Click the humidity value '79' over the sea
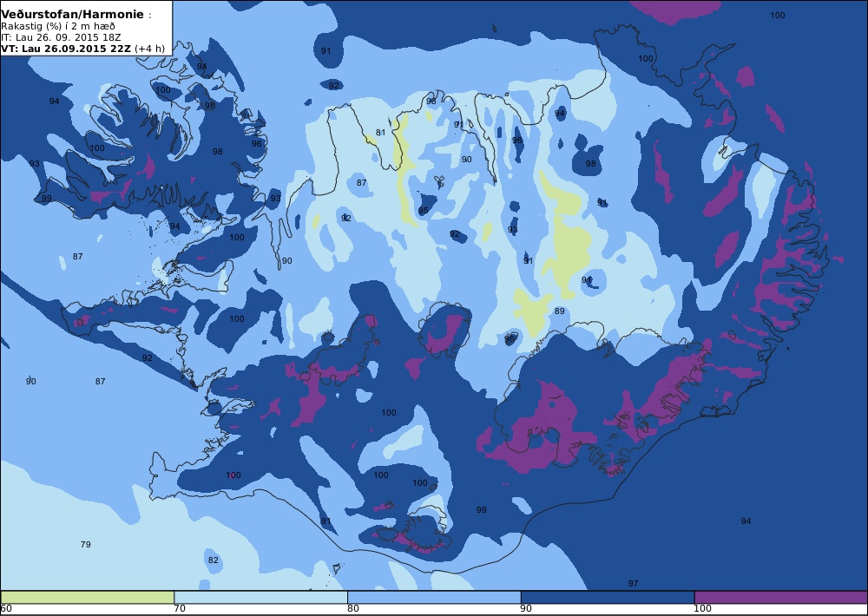Screen dimensions: 868x616 coord(85,545)
